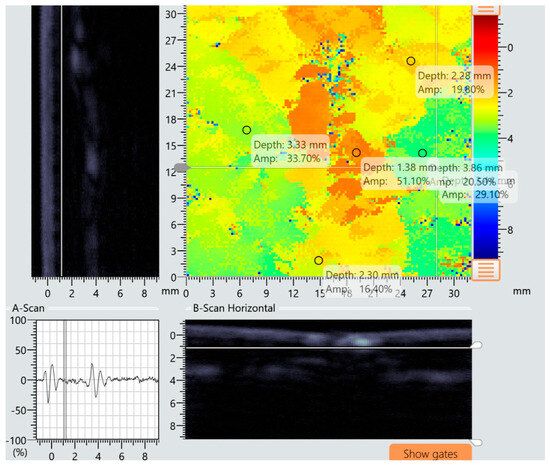This screenshot has height=465, width=550.
Task: Click the horizontal cursor handle on C-scan
Action: click(181, 168)
